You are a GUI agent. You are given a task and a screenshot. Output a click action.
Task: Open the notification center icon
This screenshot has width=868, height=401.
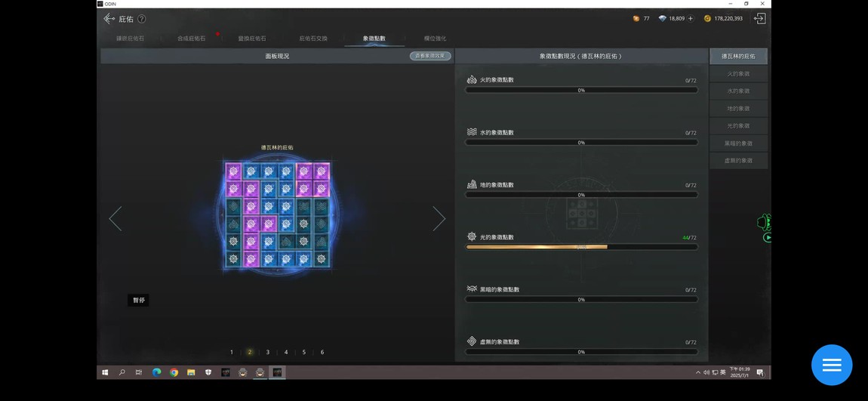click(759, 372)
